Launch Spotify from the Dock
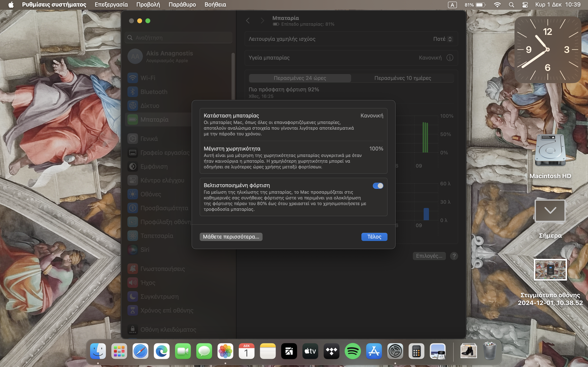This screenshot has height=367, width=588. pyautogui.click(x=353, y=351)
